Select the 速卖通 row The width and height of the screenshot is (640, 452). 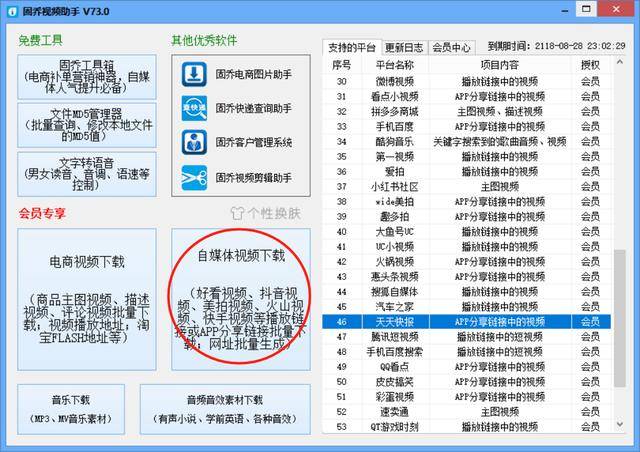(467, 412)
